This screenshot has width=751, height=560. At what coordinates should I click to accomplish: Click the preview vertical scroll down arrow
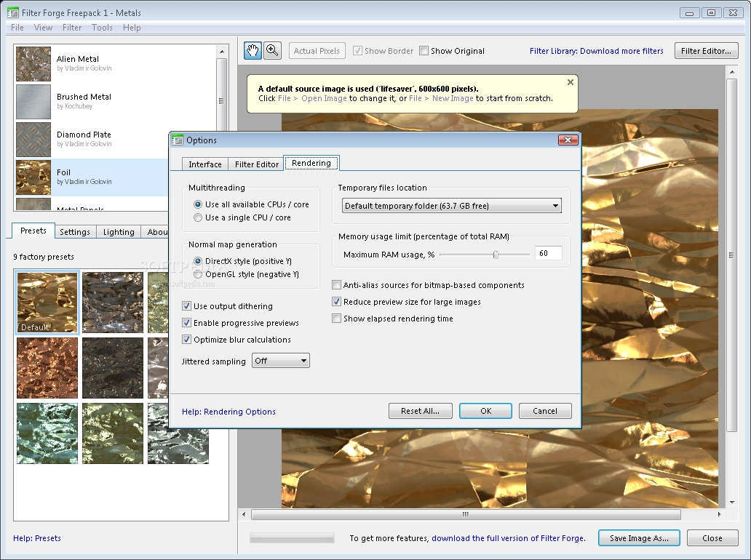pos(732,502)
